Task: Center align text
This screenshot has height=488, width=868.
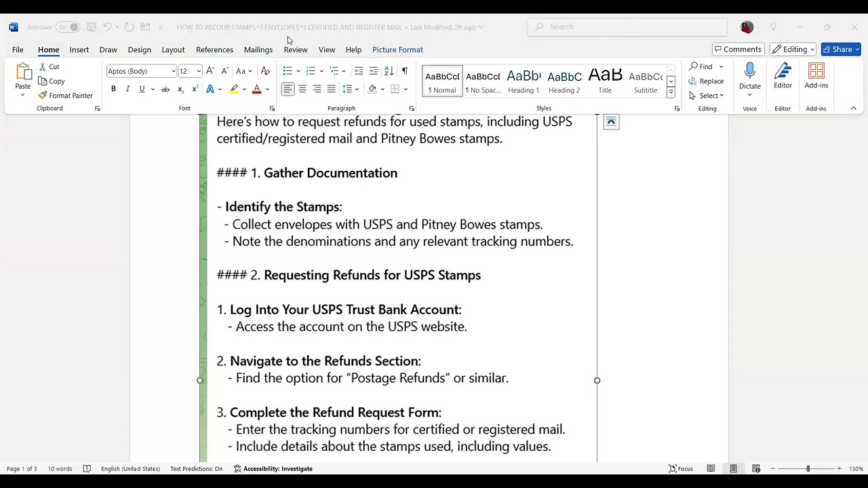Action: (302, 89)
